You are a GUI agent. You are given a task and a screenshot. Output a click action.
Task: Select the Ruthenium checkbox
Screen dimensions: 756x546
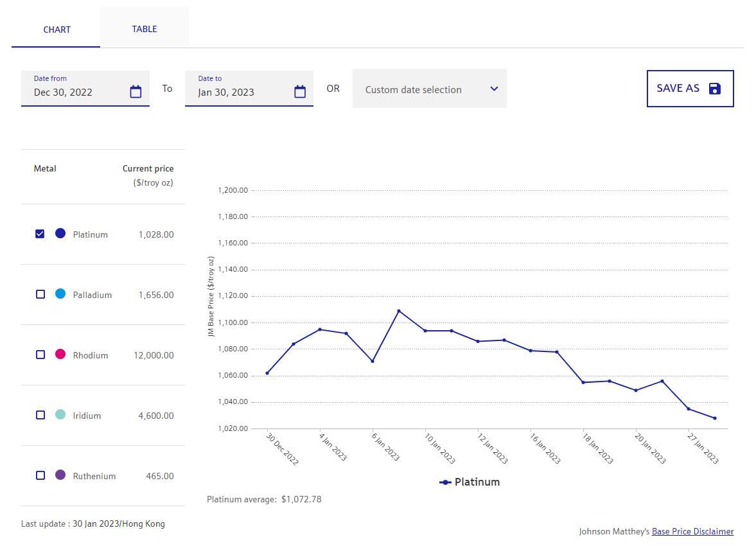[40, 475]
